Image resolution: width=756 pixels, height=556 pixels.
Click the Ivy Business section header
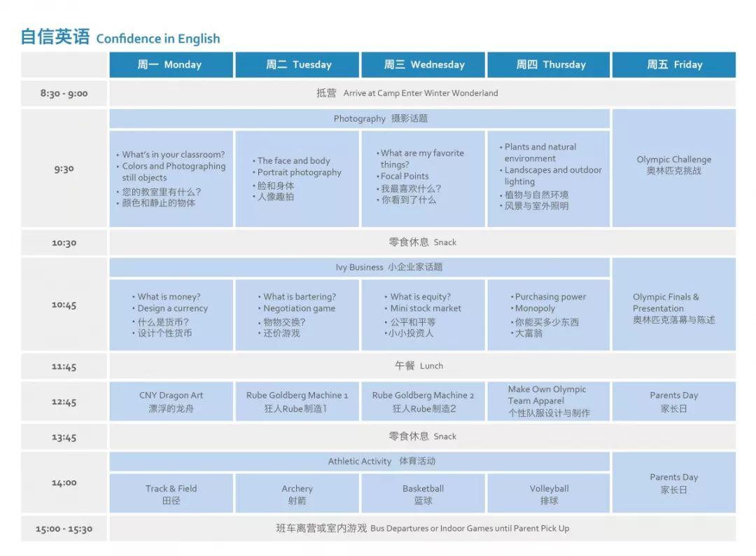360,267
